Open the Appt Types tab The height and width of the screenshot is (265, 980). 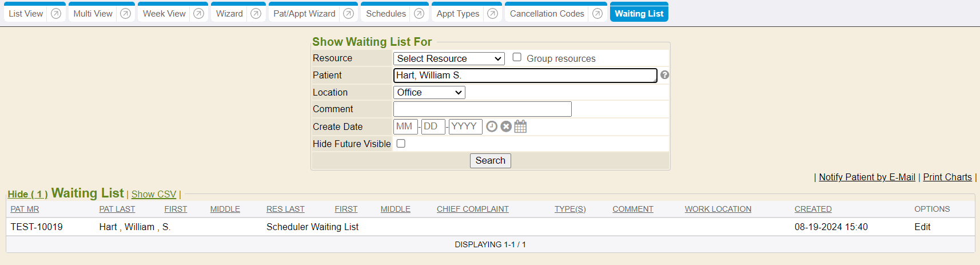coord(458,14)
